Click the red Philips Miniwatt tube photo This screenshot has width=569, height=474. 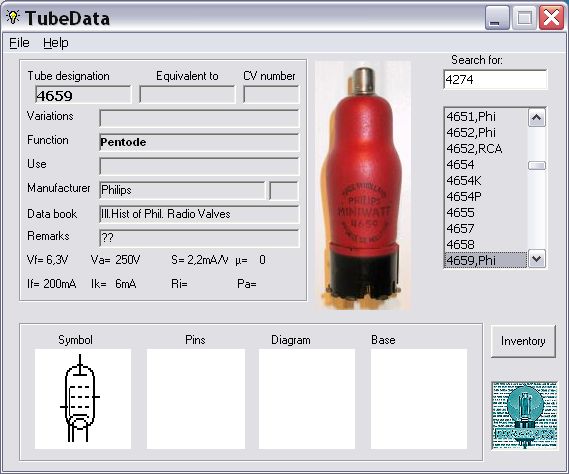(x=363, y=185)
